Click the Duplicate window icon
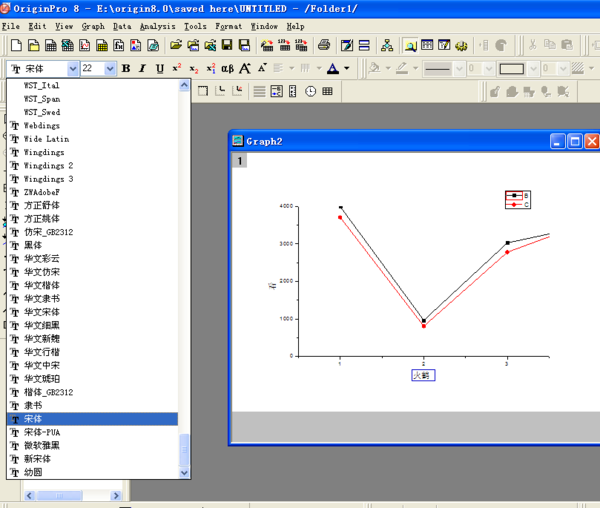600x508 pixels. pos(364,45)
